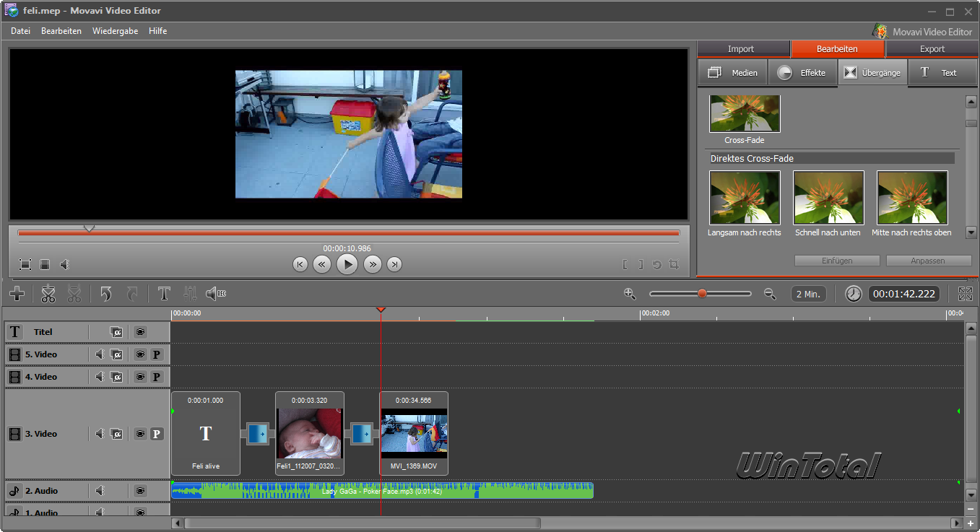Switch to the Export tab
The image size is (980, 532).
(x=932, y=49)
